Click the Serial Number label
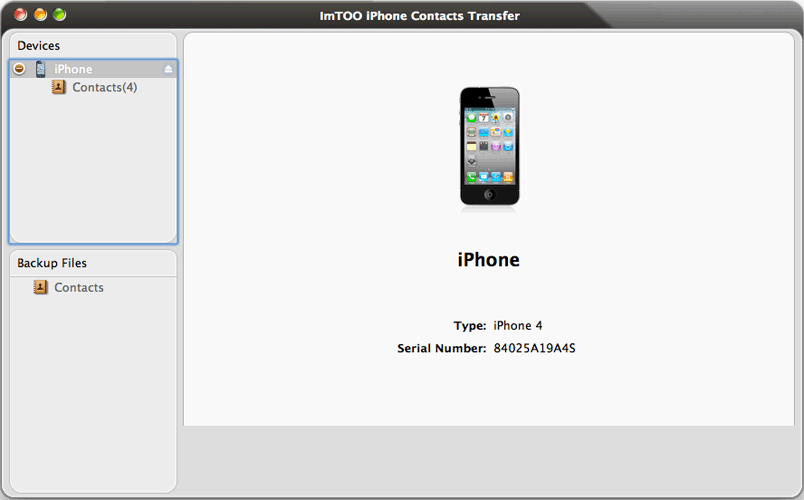This screenshot has width=804, height=500. [x=441, y=348]
